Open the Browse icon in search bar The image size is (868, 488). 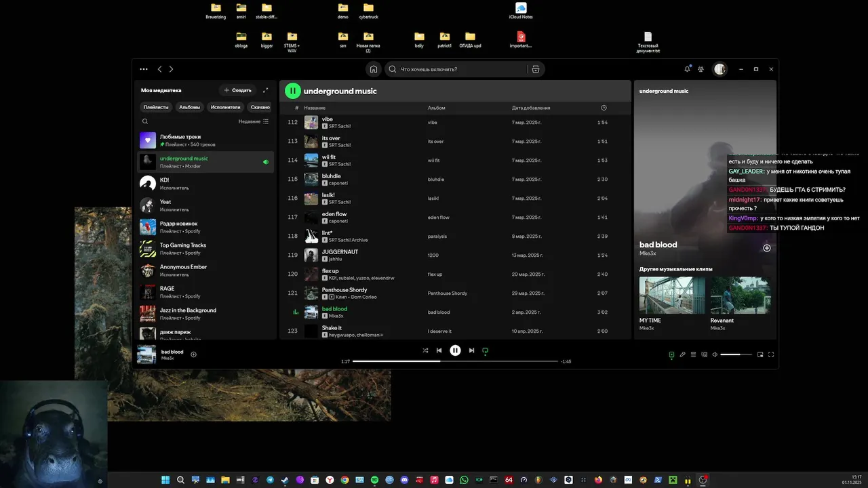536,69
